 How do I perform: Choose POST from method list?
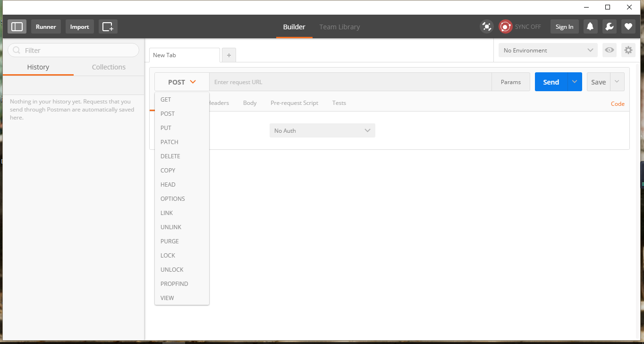(182, 114)
